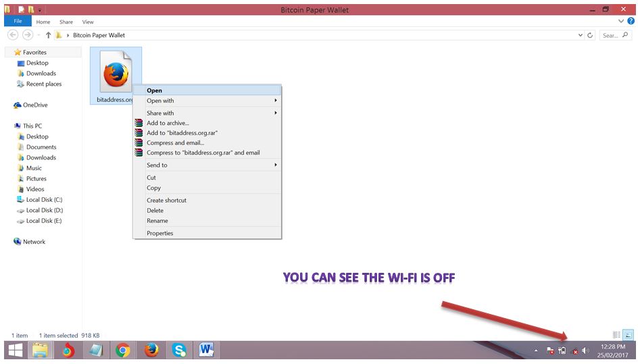
Task: Click the navigate Back arrow
Action: tap(13, 35)
